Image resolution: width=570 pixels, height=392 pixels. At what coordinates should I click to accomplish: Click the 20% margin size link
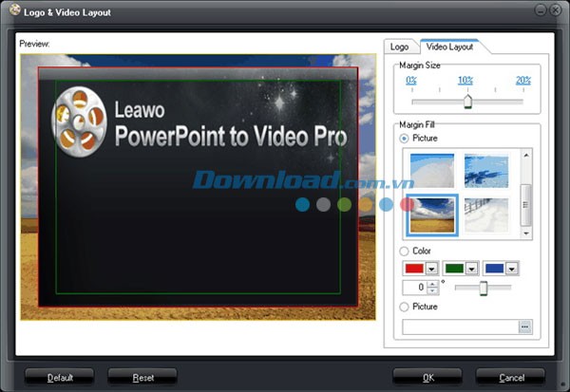click(523, 80)
